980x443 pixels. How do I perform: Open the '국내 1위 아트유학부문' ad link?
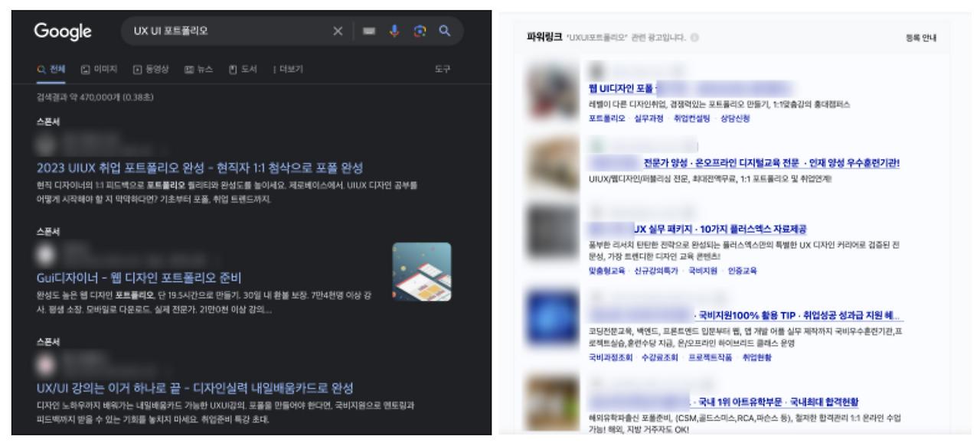pyautogui.click(x=775, y=402)
